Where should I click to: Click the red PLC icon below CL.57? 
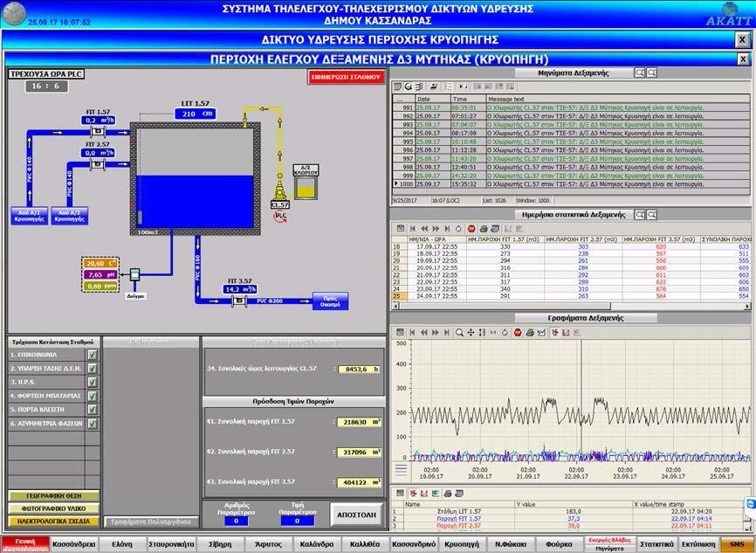pyautogui.click(x=280, y=217)
